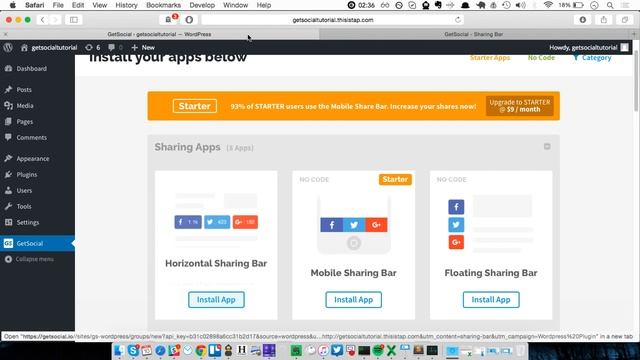Open the History menu
This screenshot has height=360, width=640.
point(126,5)
